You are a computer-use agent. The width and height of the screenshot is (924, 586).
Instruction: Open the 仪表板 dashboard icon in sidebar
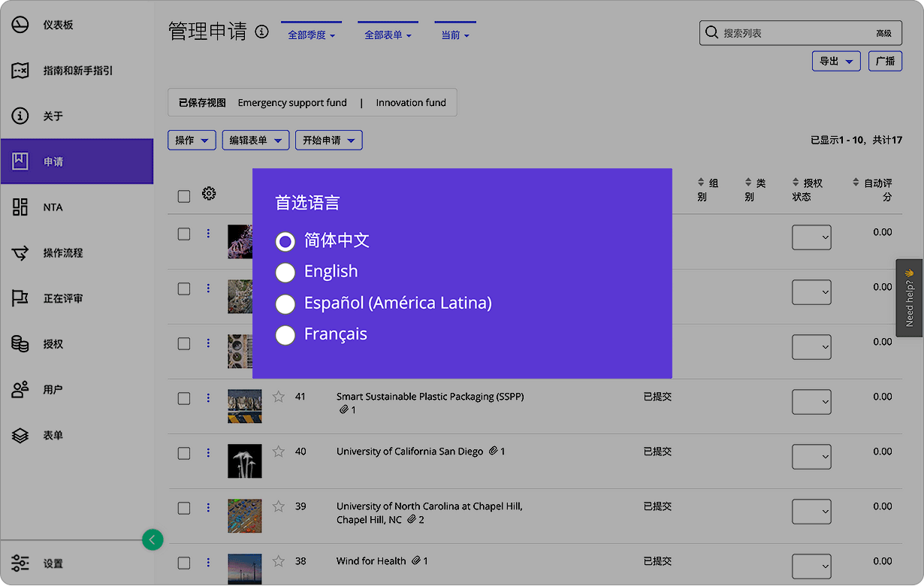(x=20, y=24)
